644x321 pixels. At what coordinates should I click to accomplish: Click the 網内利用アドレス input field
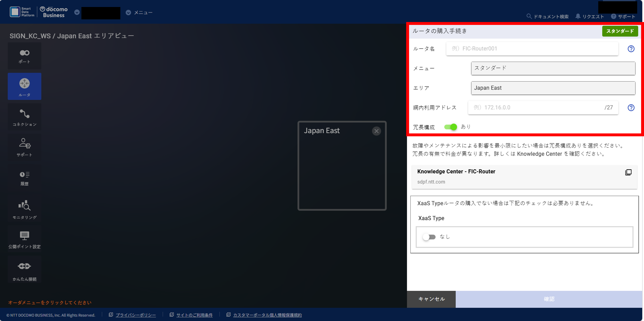tap(543, 108)
